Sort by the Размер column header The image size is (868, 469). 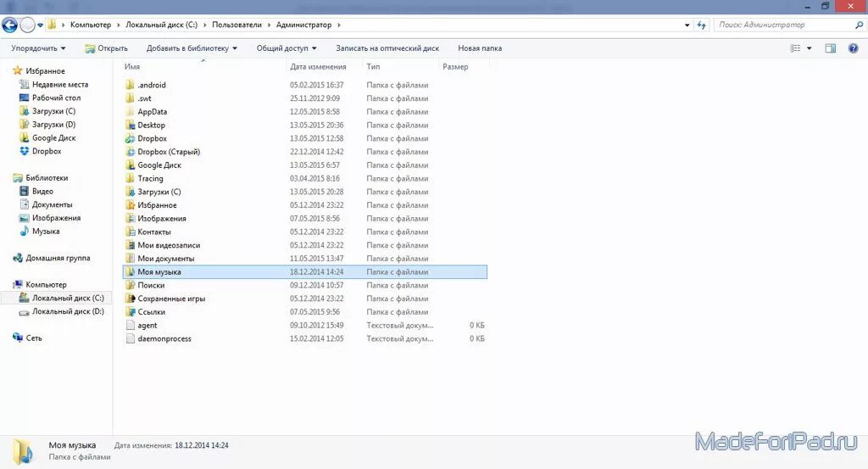pyautogui.click(x=455, y=66)
